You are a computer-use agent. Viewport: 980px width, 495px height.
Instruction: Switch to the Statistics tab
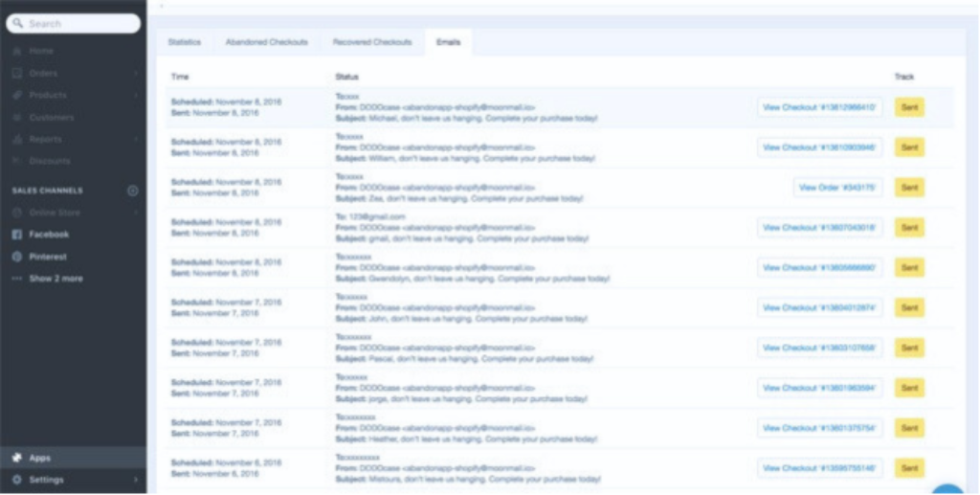click(x=185, y=42)
